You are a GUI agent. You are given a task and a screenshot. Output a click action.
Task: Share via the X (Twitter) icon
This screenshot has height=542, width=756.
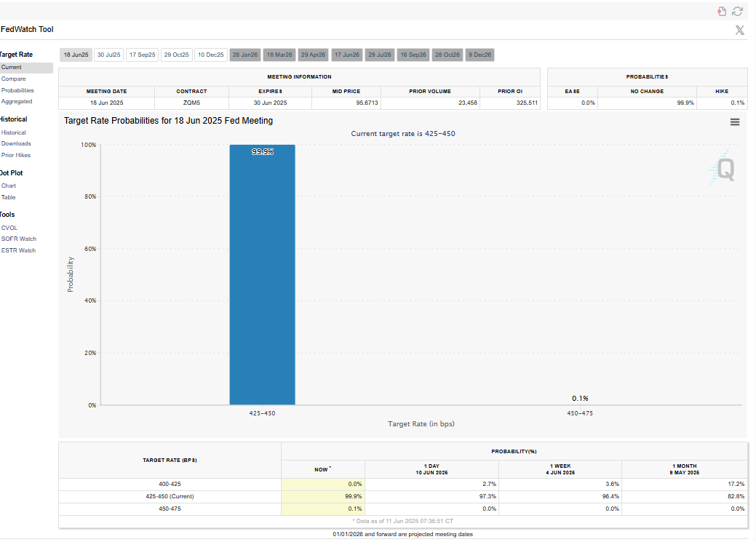739,30
